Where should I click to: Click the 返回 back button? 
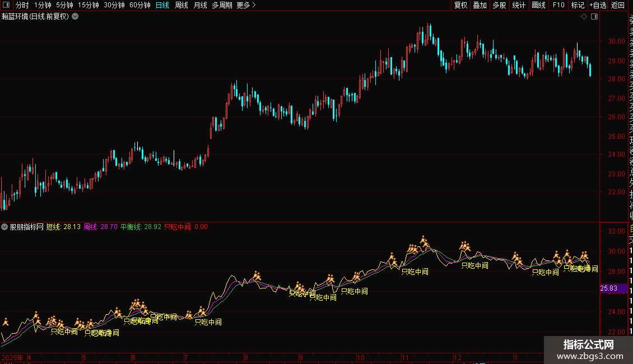click(618, 5)
